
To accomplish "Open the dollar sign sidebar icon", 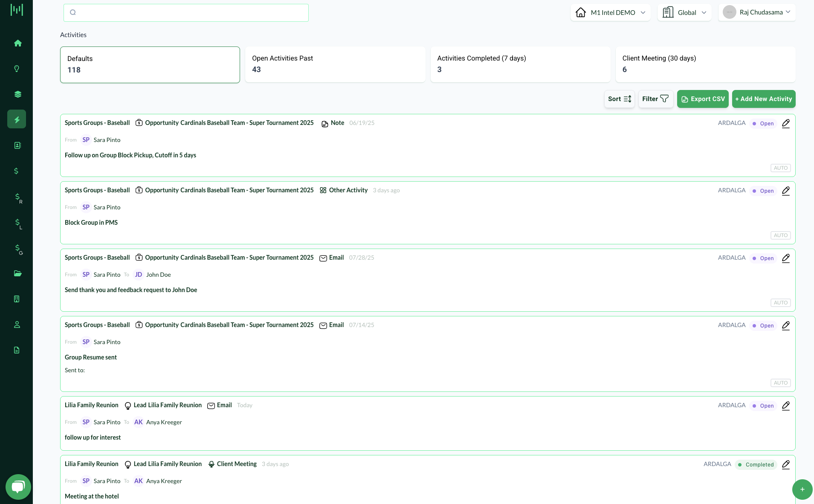I will pos(16,171).
